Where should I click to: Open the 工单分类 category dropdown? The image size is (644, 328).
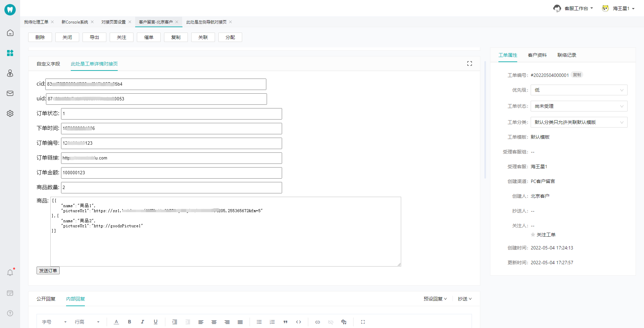pyautogui.click(x=579, y=122)
